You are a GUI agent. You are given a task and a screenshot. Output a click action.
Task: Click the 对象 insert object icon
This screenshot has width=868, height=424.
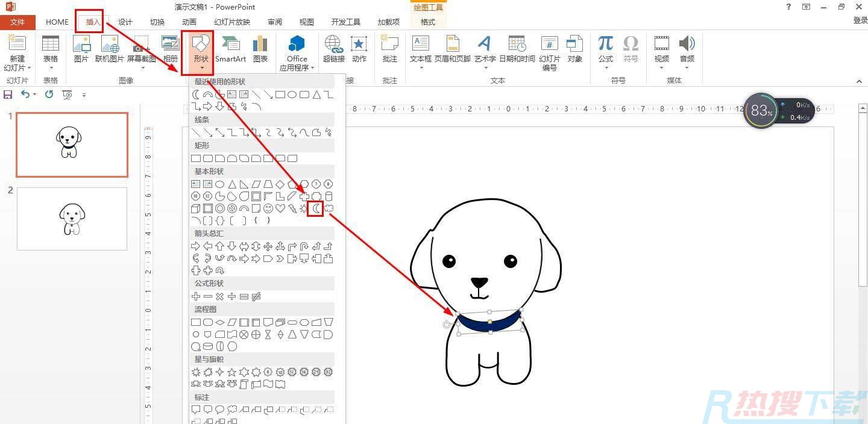[575, 49]
